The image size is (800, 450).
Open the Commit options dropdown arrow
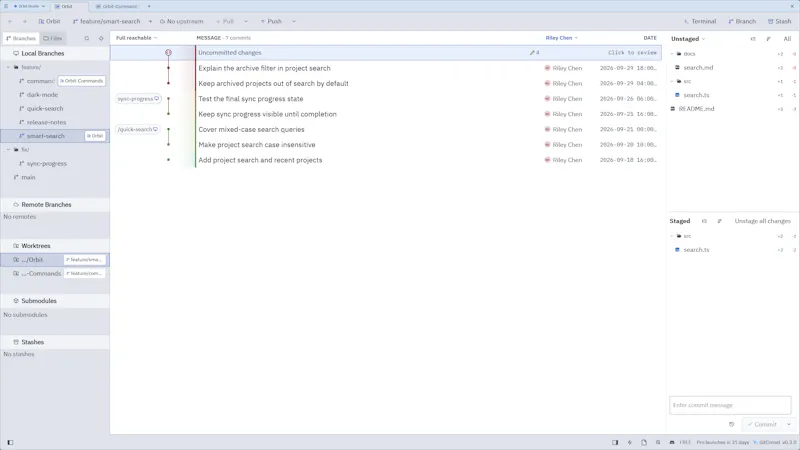tap(789, 424)
